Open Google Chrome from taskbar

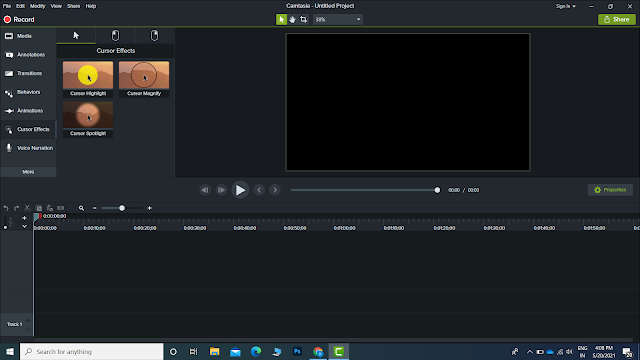click(318, 351)
